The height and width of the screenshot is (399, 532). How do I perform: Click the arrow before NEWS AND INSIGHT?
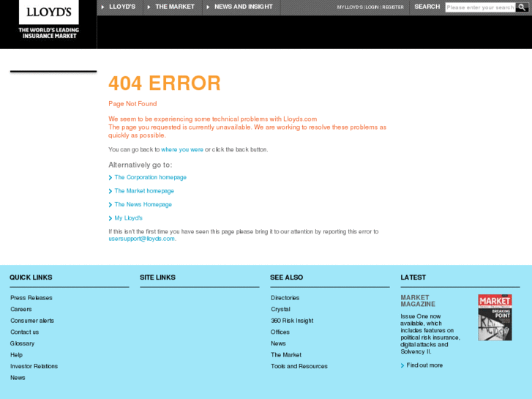click(x=208, y=7)
